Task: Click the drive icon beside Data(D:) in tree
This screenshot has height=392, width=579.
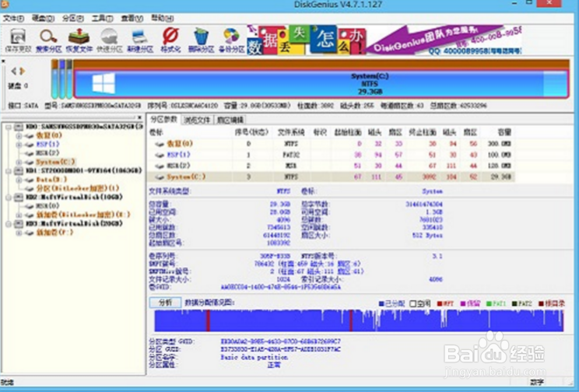Action: pos(29,180)
